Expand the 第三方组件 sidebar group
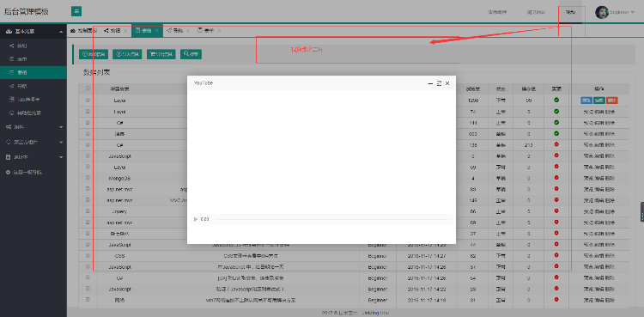Screen dimensions: 644x317 [33, 142]
